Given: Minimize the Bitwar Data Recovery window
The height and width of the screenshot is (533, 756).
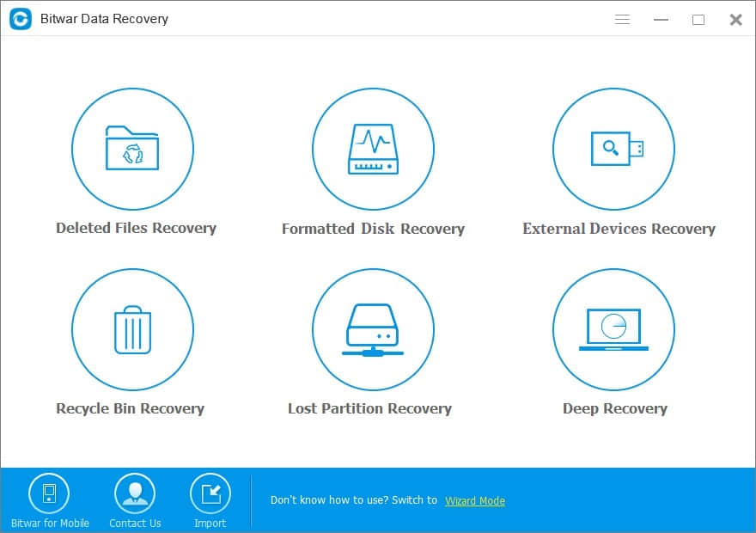Looking at the screenshot, I should 661,19.
